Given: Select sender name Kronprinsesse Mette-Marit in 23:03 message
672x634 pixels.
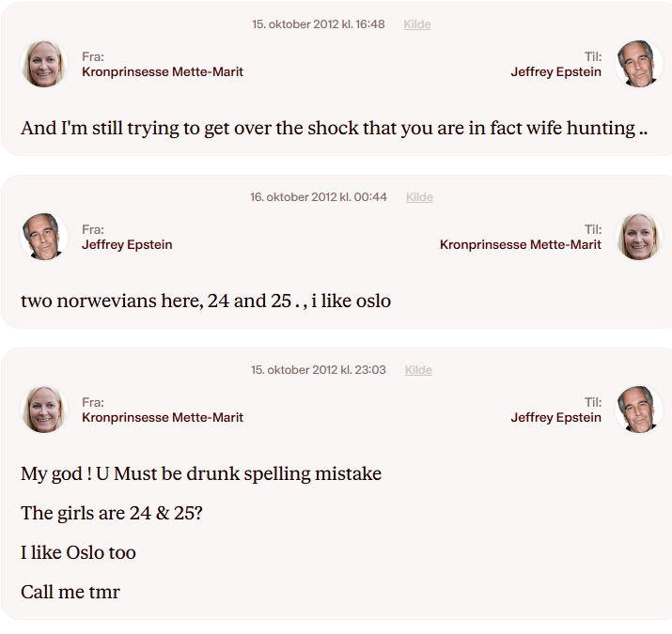Looking at the screenshot, I should [163, 418].
